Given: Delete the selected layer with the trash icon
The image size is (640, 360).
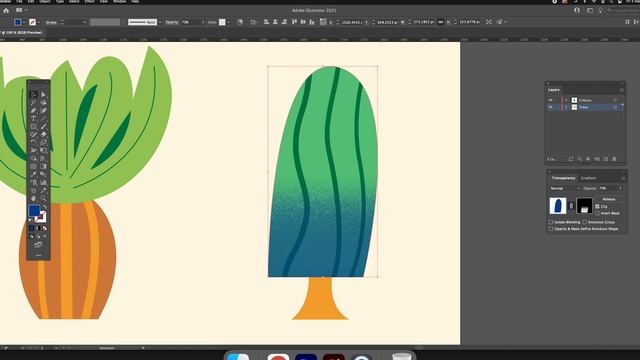Looking at the screenshot, I should [x=614, y=159].
